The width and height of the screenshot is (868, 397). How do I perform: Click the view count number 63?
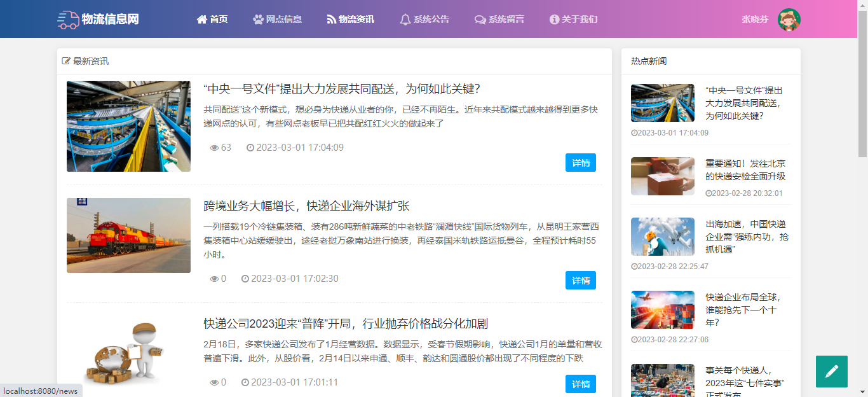coord(226,148)
